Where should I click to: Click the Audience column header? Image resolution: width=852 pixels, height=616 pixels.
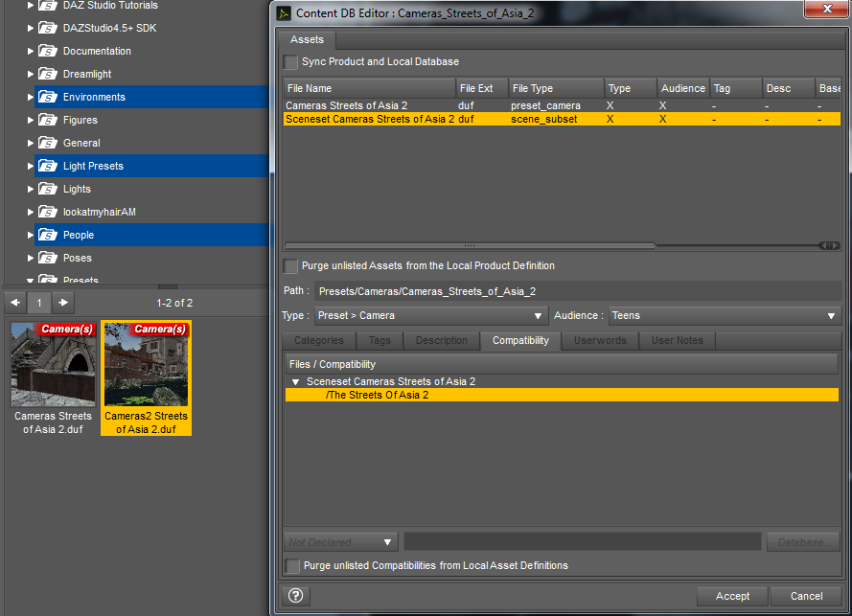pos(683,88)
